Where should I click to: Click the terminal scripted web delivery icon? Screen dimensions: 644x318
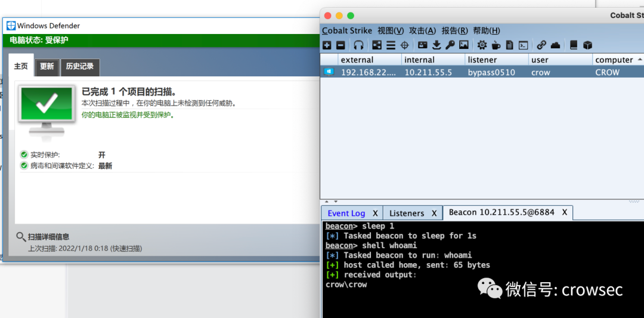pos(524,45)
